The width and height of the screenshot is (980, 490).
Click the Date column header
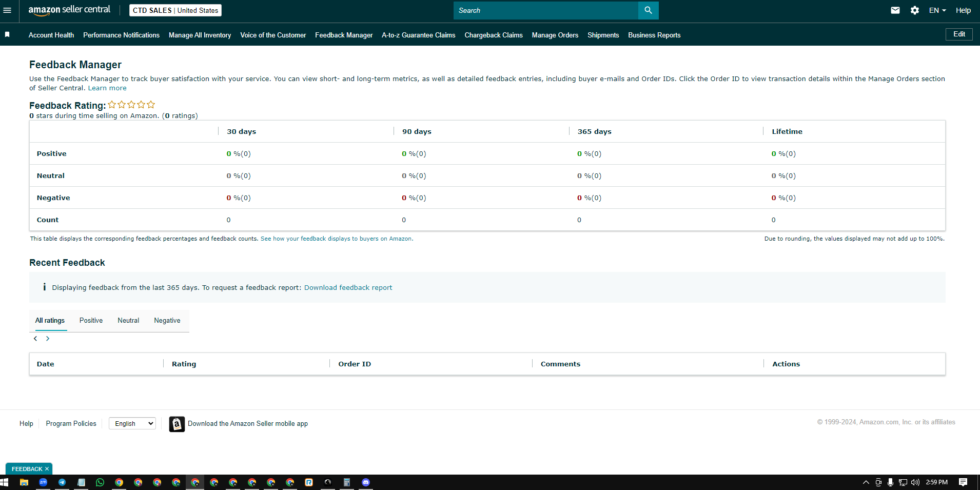[46, 364]
